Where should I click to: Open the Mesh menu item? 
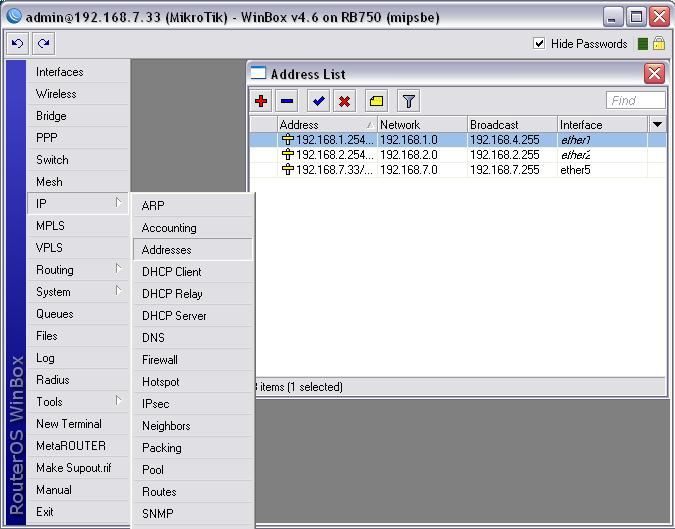coord(78,182)
